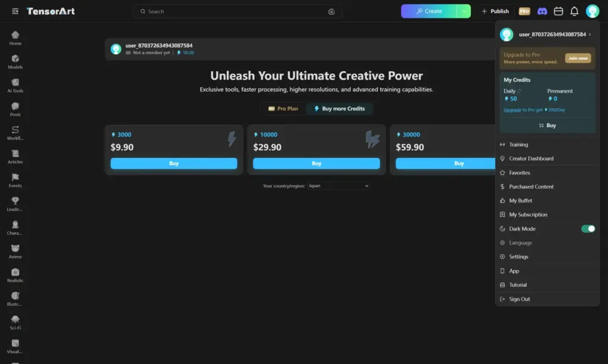Open the Home page from sidebar
The width and height of the screenshot is (608, 364).
15,39
